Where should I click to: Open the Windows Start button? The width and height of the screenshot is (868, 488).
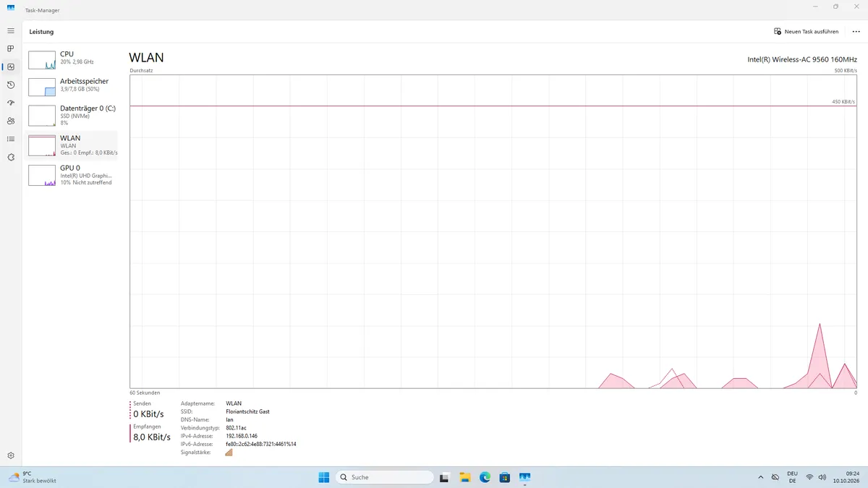click(324, 477)
